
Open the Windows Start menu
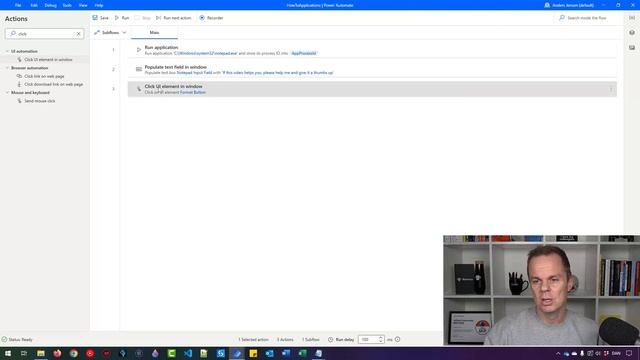point(8,353)
